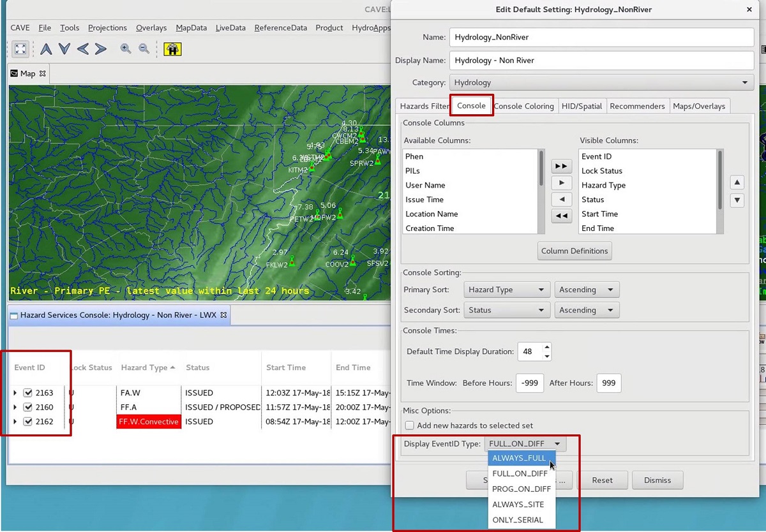Image resolution: width=766 pixels, height=532 pixels.
Task: Open Secondary Sort Ascending order dropdown
Action: pyautogui.click(x=587, y=310)
